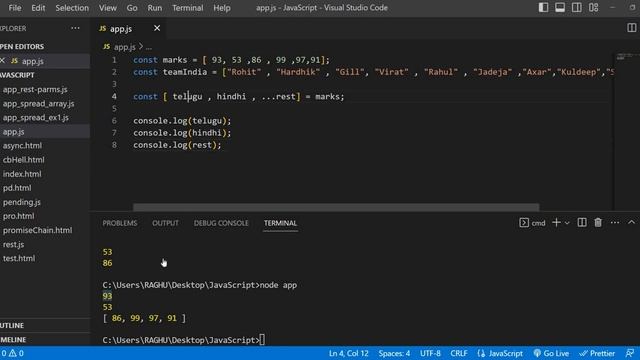This screenshot has height=360, width=640.
Task: Start Go Live server
Action: pyautogui.click(x=551, y=353)
